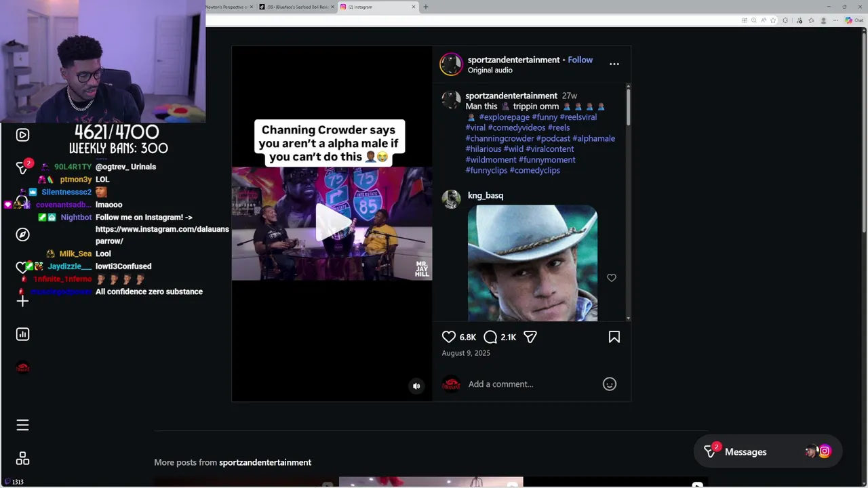Switch to Blueface's Seafood Boil tab
Viewport: 868px width, 488px height.
click(297, 7)
